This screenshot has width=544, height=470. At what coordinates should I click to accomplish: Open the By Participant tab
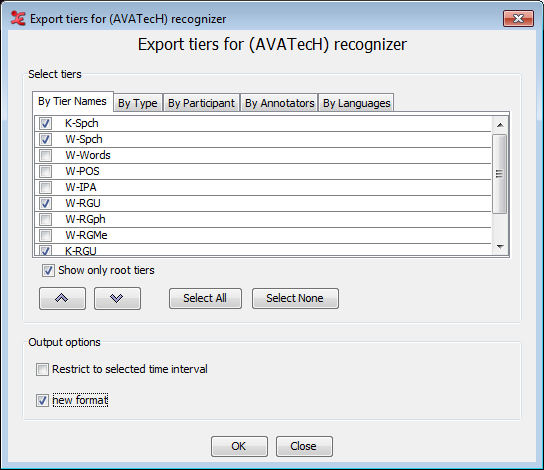click(x=201, y=103)
